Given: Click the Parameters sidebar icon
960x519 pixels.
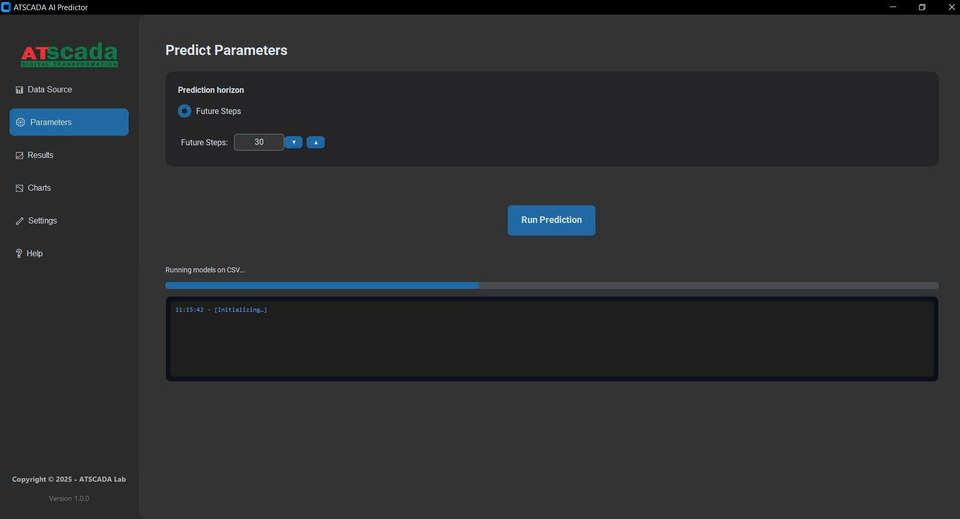Looking at the screenshot, I should pos(21,122).
